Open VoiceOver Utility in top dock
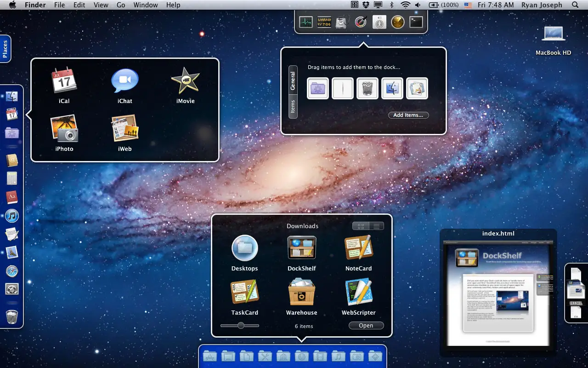The image size is (588, 368). (x=379, y=22)
